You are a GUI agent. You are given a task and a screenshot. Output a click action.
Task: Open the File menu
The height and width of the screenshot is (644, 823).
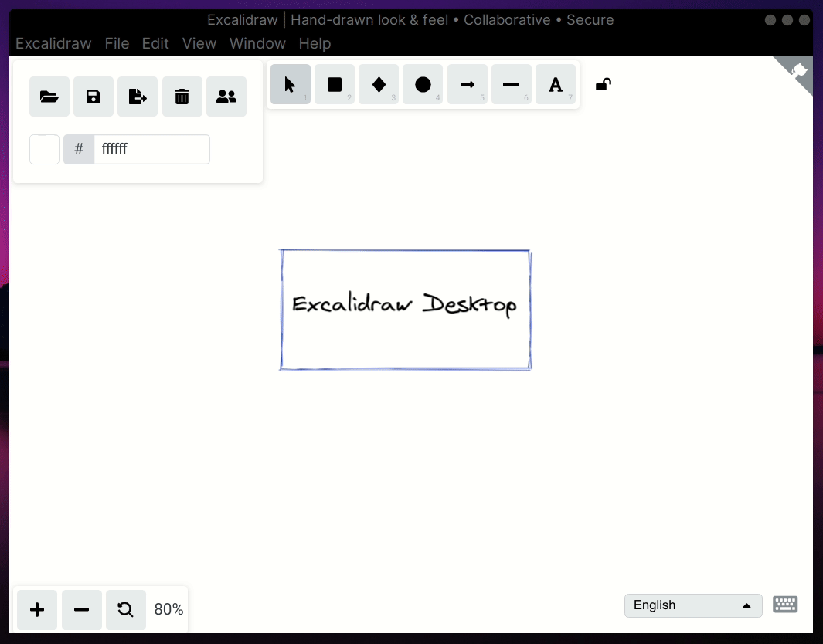[x=117, y=44]
